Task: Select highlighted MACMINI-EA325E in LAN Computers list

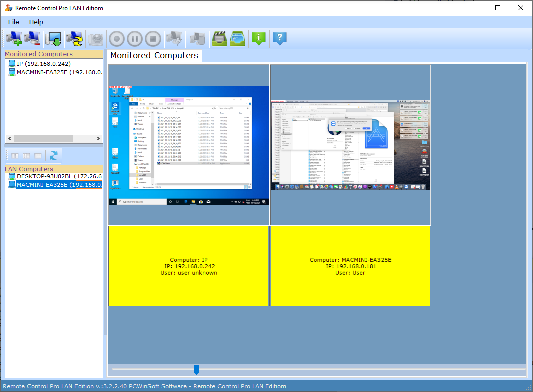Action: click(x=55, y=185)
